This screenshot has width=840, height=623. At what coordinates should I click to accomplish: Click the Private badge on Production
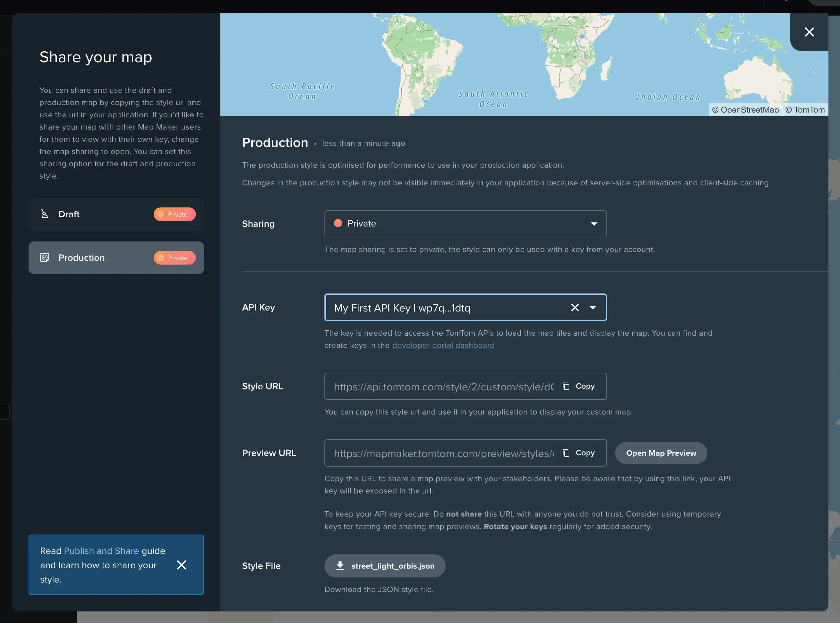tap(175, 257)
